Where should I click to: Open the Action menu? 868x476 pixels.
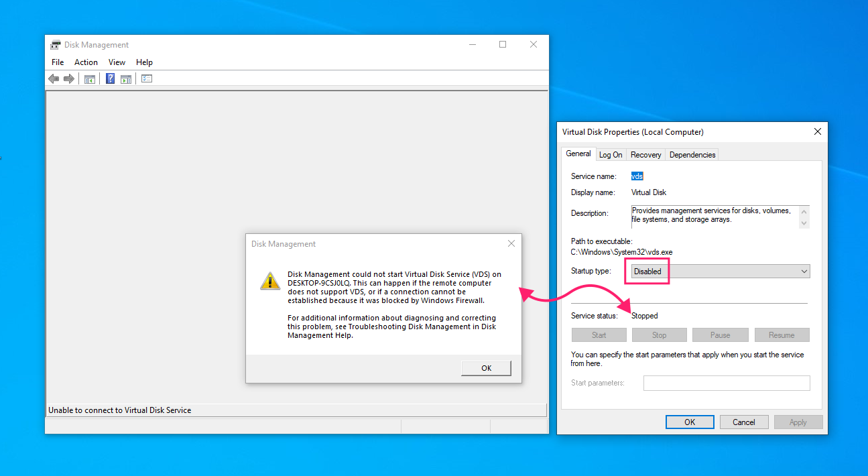pyautogui.click(x=86, y=62)
